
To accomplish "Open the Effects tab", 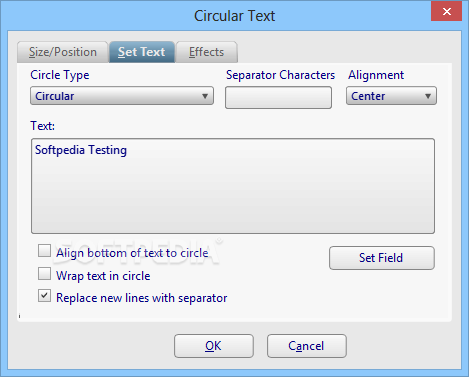I will [x=207, y=52].
